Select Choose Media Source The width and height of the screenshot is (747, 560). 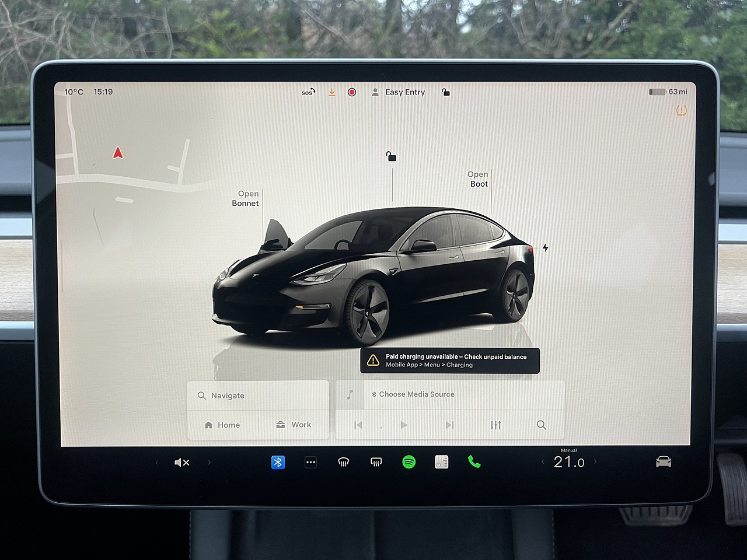point(416,394)
